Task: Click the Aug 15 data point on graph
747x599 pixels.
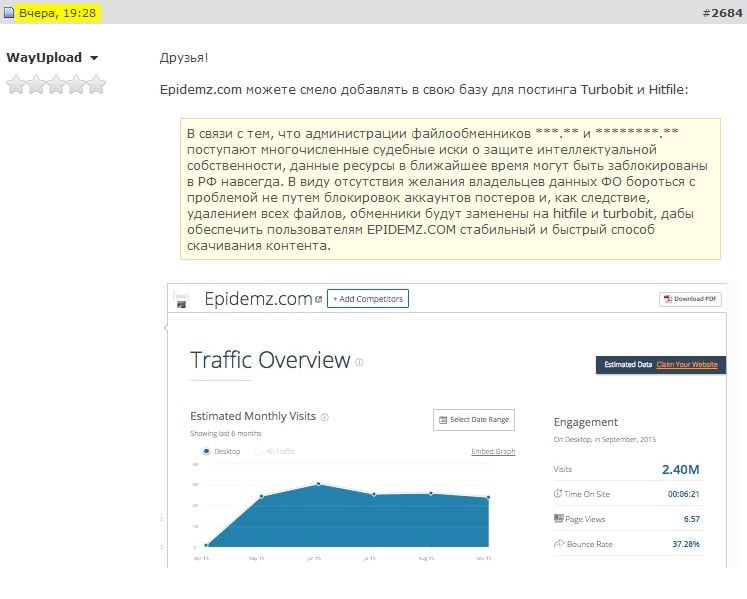Action: pyautogui.click(x=431, y=494)
